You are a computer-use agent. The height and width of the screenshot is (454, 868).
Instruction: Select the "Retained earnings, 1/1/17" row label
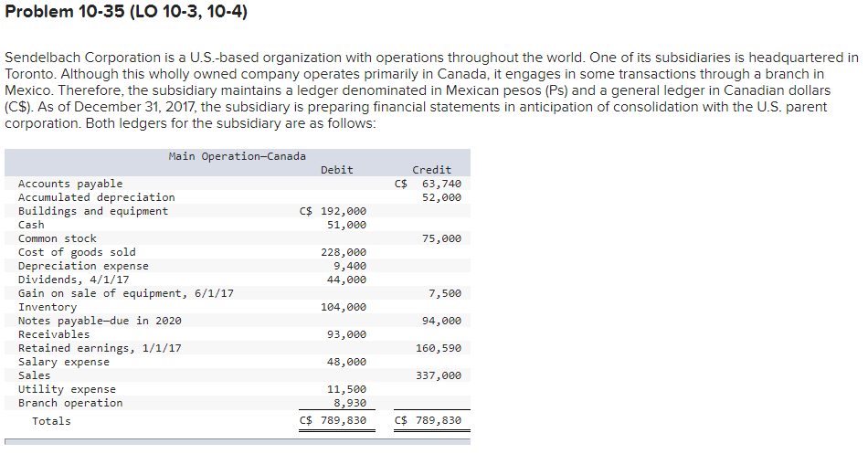tap(100, 348)
